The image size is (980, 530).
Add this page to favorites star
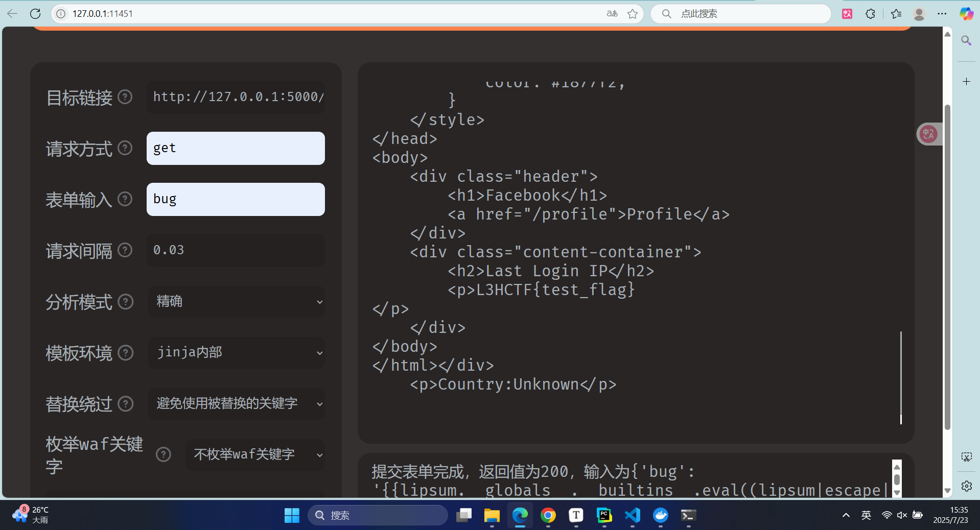[x=633, y=14]
